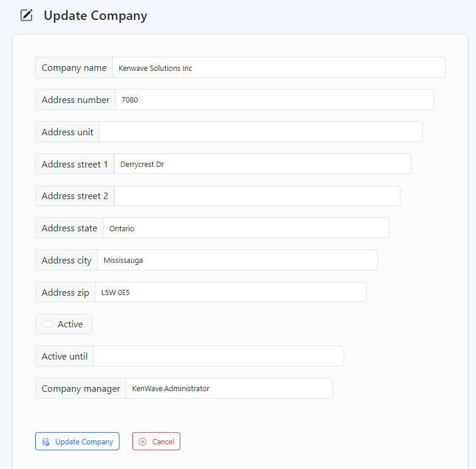The width and height of the screenshot is (476, 469).
Task: Focus the Address city field with Mississauga
Action: (237, 261)
